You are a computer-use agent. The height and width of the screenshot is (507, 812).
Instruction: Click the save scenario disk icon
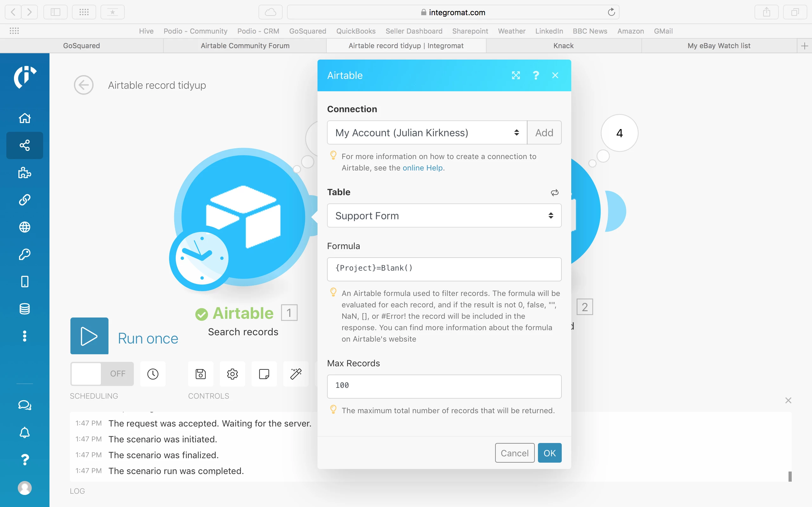click(201, 374)
